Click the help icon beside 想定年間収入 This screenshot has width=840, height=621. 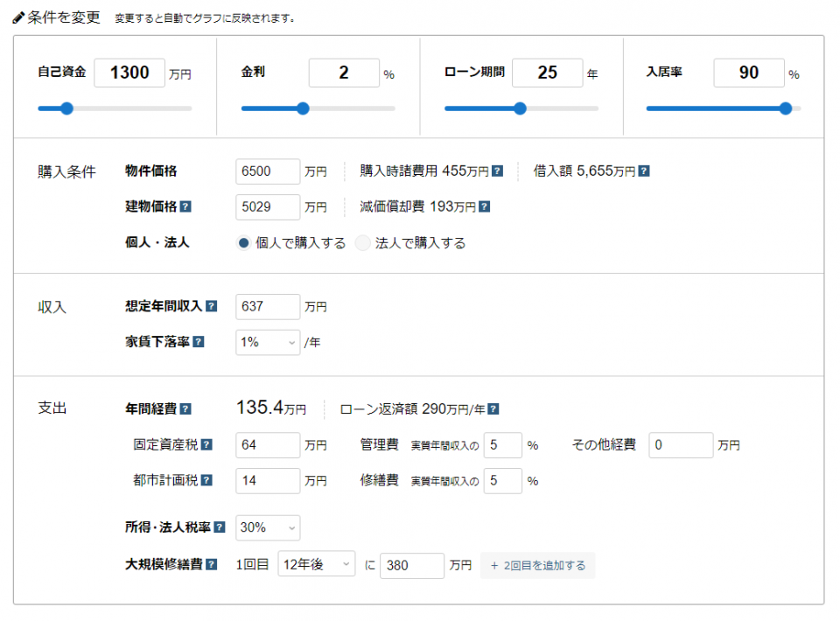click(211, 306)
